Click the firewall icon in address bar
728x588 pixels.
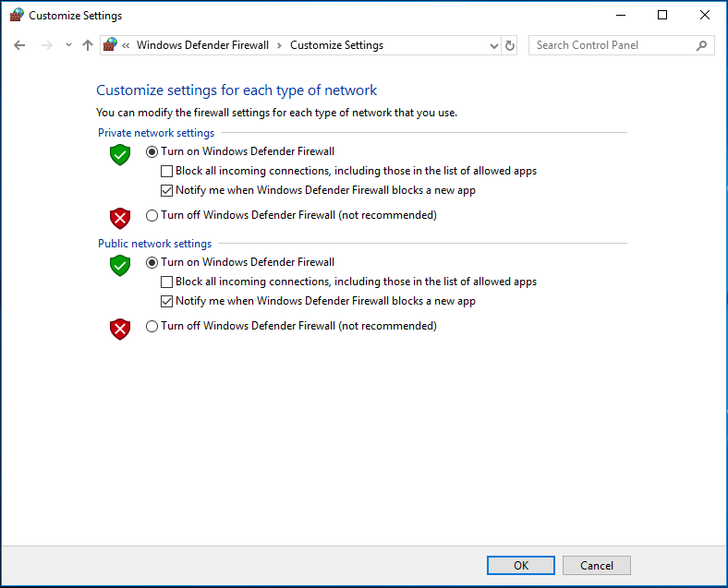(111, 45)
